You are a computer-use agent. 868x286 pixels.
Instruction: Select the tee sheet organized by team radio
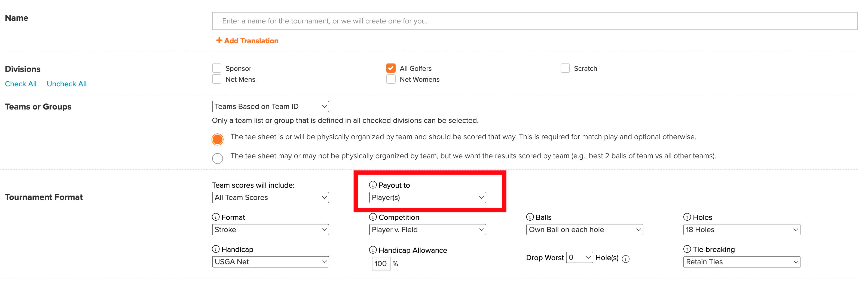(x=218, y=139)
